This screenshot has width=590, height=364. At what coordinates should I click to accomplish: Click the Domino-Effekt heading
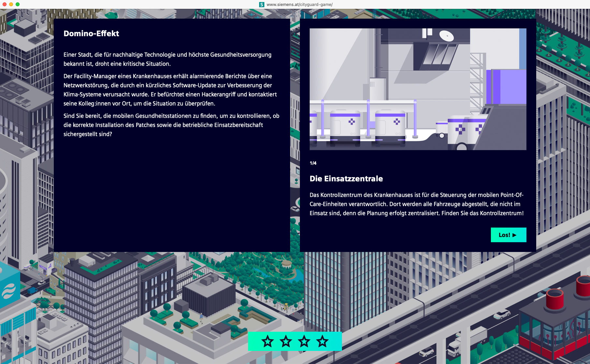point(91,34)
